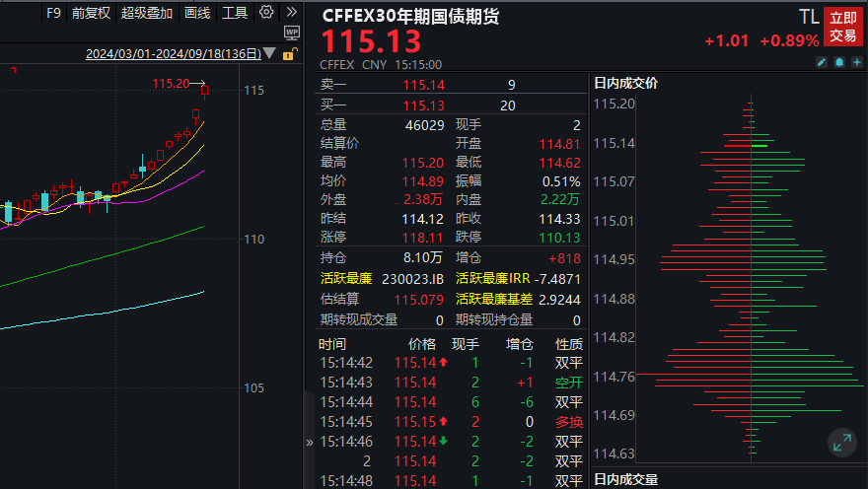Click the 跌停 value 110.13

[x=559, y=238]
